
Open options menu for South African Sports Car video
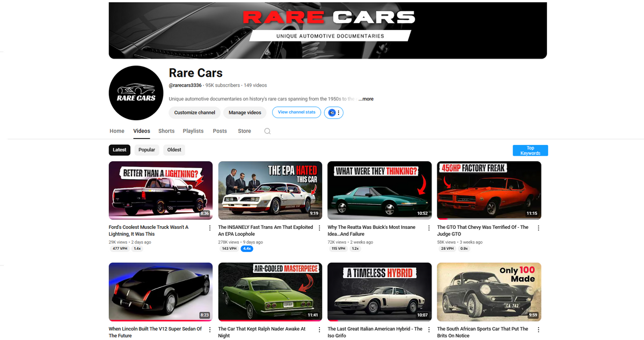point(538,329)
